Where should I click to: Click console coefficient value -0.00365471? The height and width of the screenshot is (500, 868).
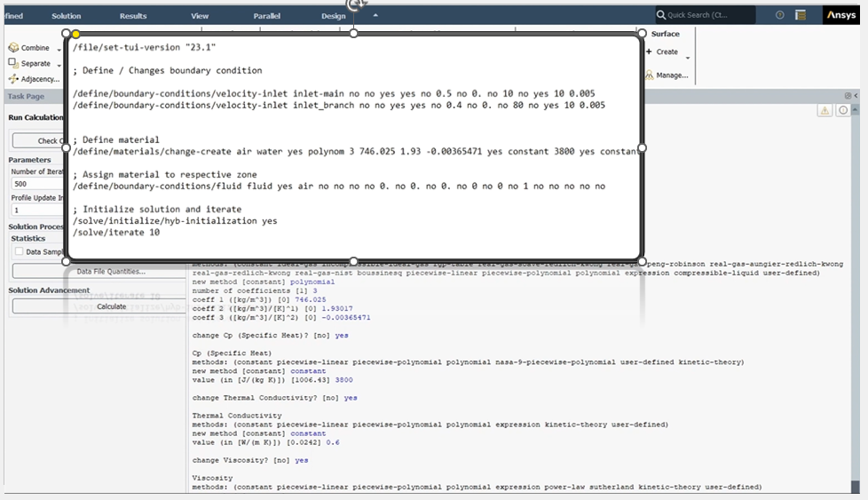346,317
